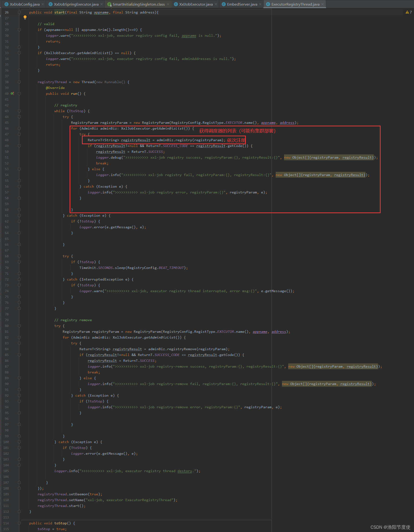This screenshot has height=532, width=414.
Task: Collapse the Runnable fold at line 38
Action: 19,82
